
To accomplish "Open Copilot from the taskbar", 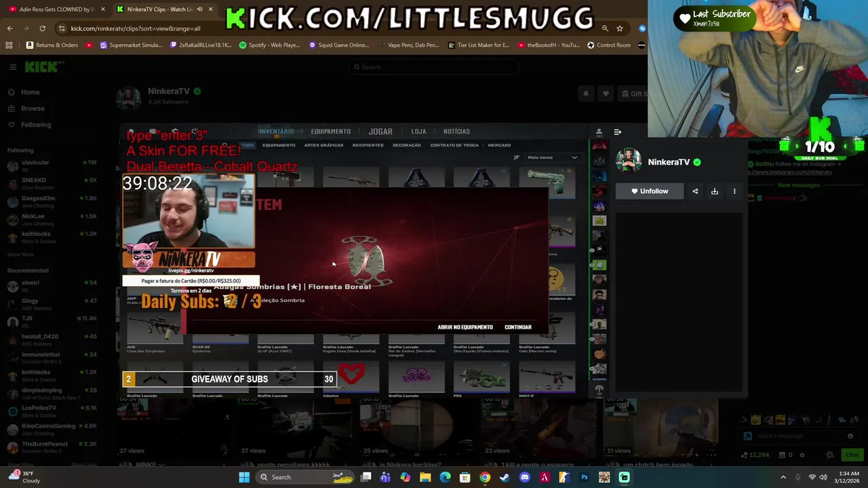I will point(405,477).
